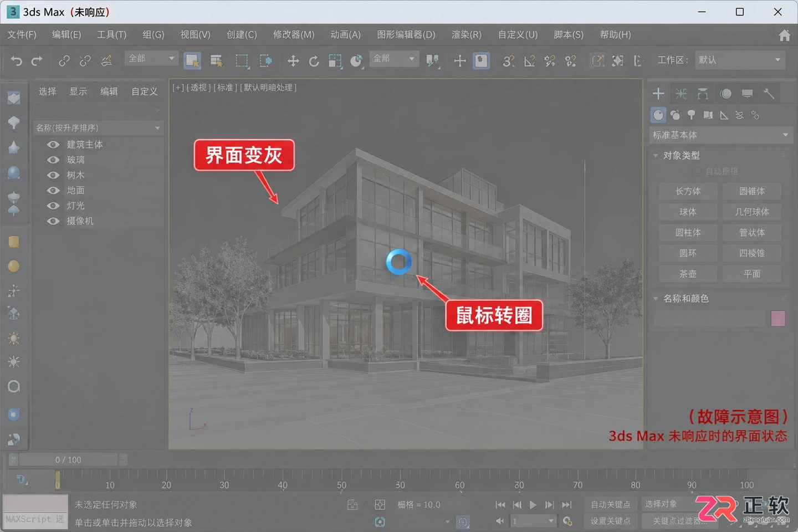Create a 圆柱体 cylinder primitive
798x532 pixels.
pos(688,233)
